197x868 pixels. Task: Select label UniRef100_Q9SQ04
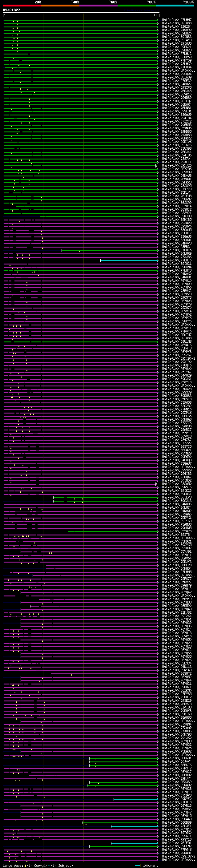177,74
